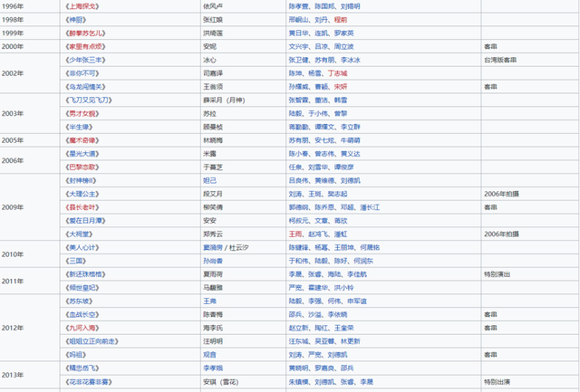Click the drama link 《妈祖》
Screen dimensions: 580x392
[x=75, y=355]
